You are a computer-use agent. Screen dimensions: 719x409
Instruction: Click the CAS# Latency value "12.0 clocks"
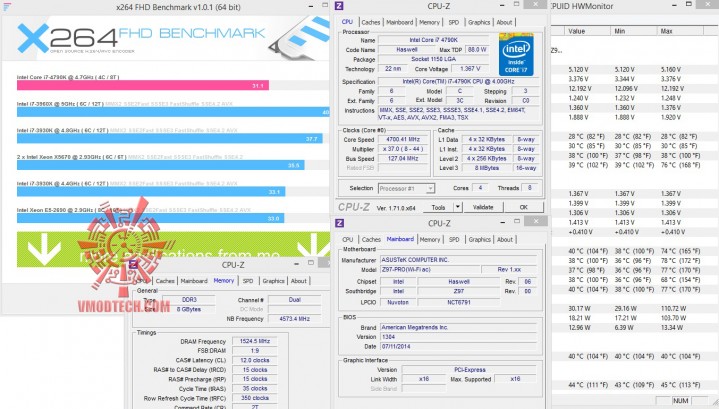point(255,360)
